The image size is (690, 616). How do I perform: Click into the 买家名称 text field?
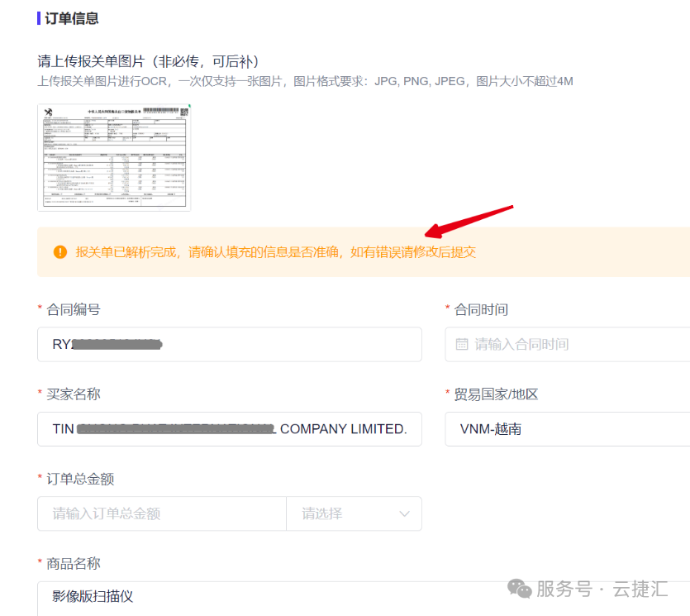point(229,429)
